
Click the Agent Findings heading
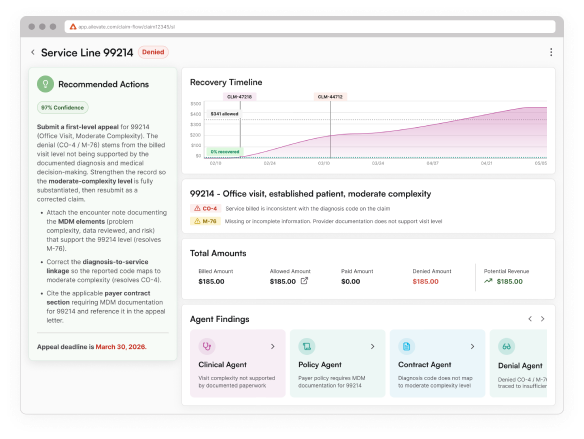219,319
